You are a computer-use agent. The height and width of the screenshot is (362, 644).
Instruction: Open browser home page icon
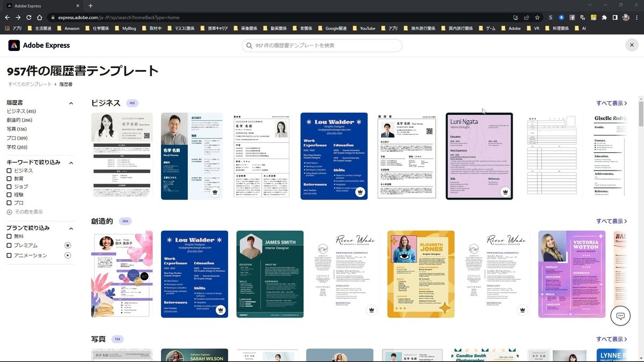(x=40, y=17)
